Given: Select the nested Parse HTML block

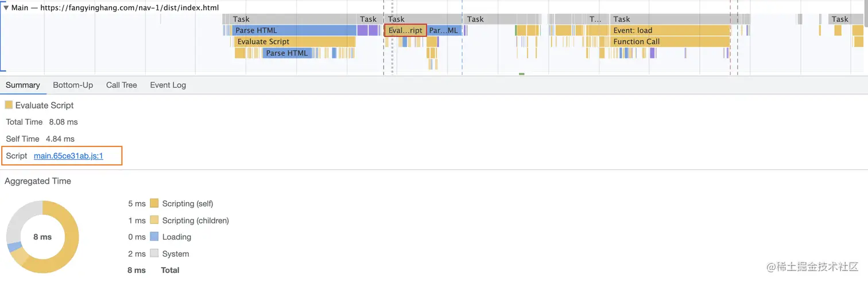Looking at the screenshot, I should (x=287, y=53).
